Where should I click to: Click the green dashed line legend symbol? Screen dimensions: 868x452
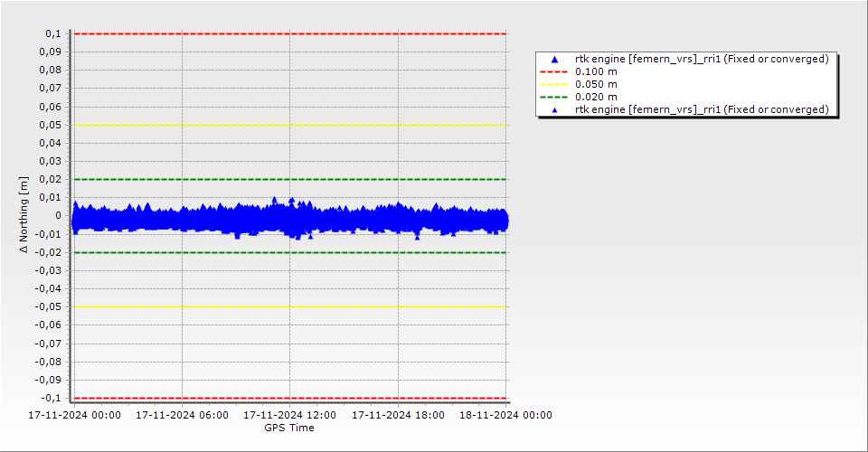555,97
